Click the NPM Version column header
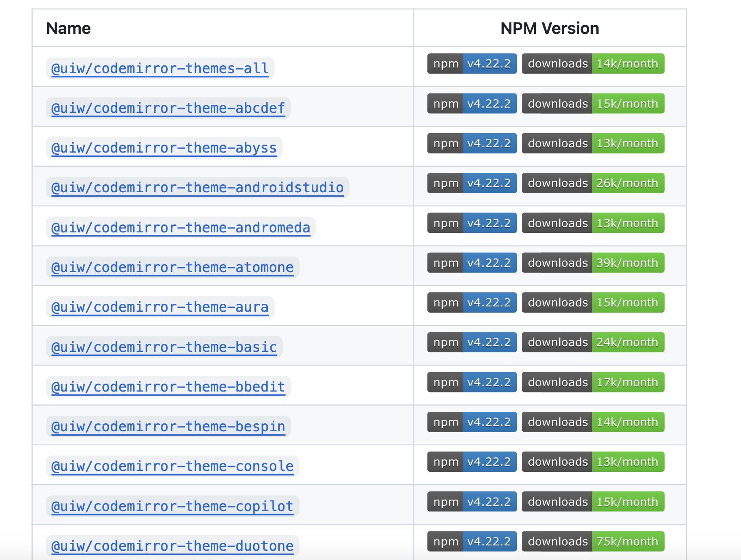 click(549, 28)
